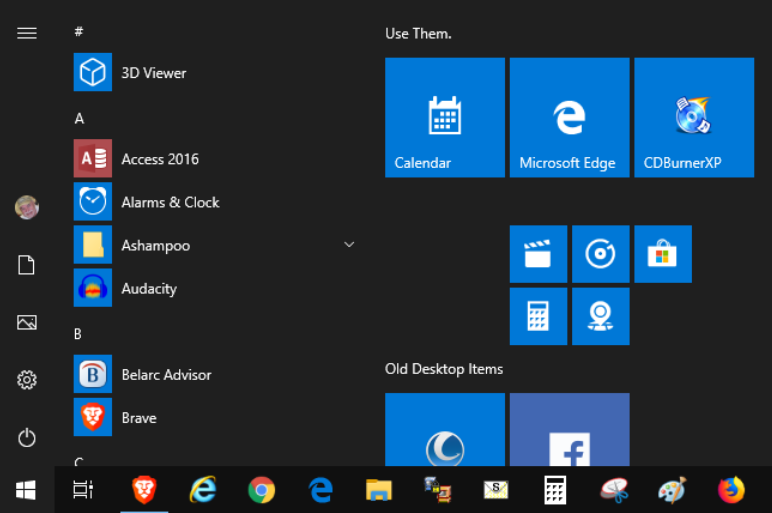Open Firefox on the taskbar

[731, 490]
